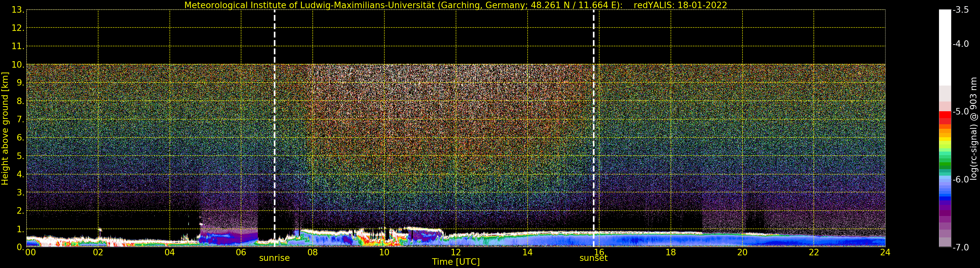This screenshot has width=980, height=268.
Task: Click the '10' tick on the time axis
Action: pyautogui.click(x=384, y=252)
